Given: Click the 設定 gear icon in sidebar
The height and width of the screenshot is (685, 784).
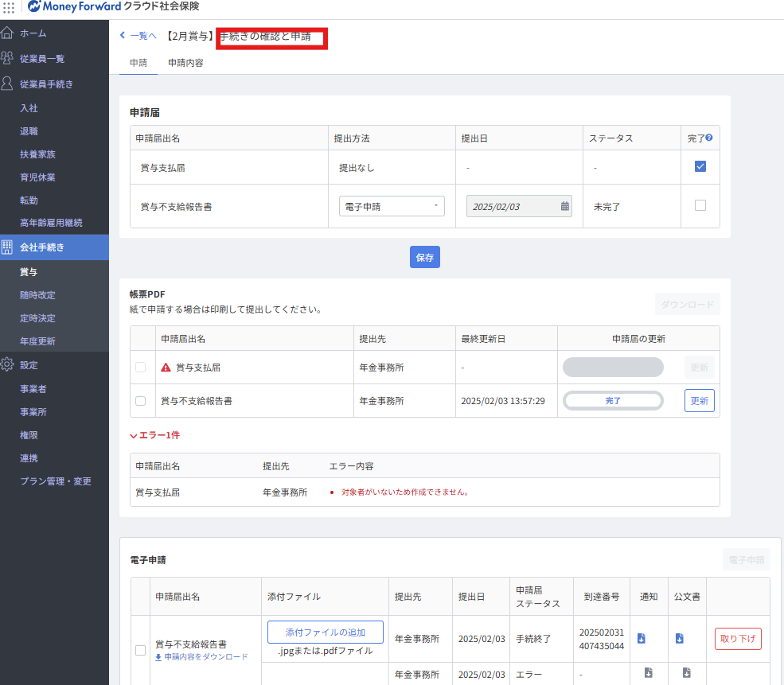Looking at the screenshot, I should coord(8,365).
